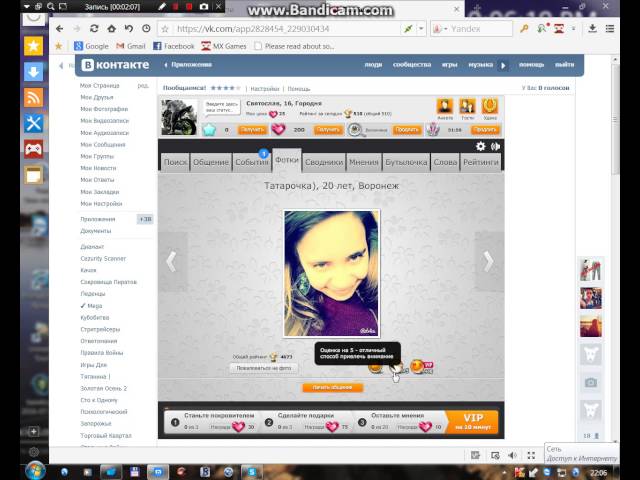Mute the game sound speaker icon
Screen dimensions: 640x480
[x=495, y=146]
